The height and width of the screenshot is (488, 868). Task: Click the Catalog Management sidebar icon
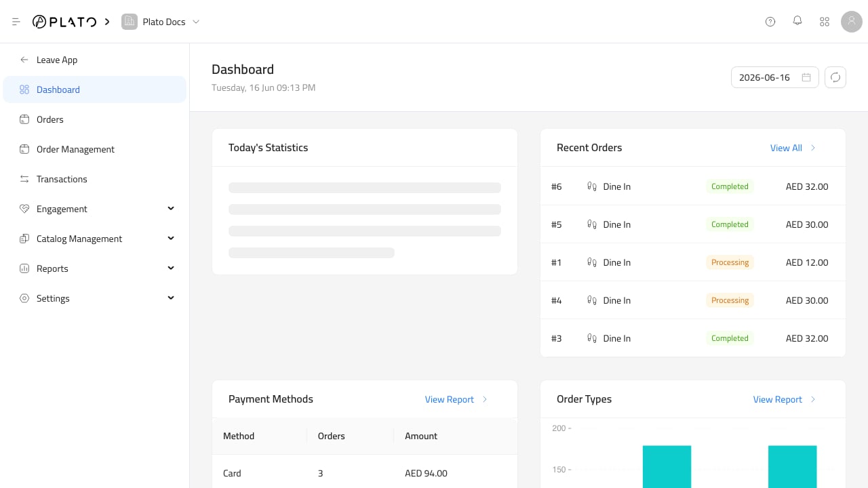pyautogui.click(x=24, y=239)
